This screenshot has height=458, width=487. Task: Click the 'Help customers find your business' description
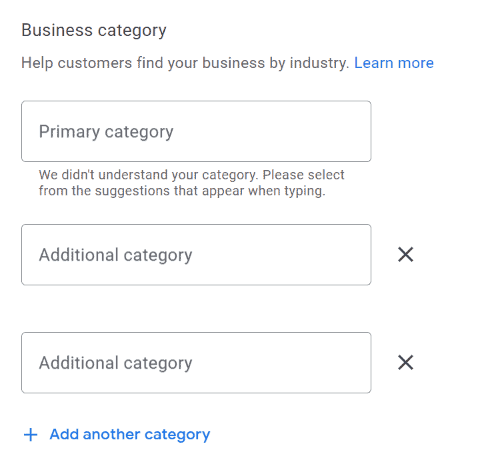coord(185,63)
